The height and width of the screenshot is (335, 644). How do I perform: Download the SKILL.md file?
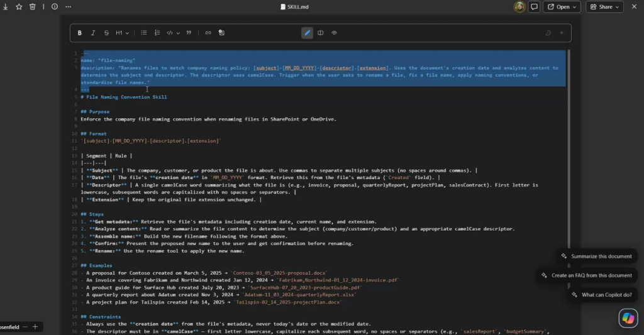[6, 6]
